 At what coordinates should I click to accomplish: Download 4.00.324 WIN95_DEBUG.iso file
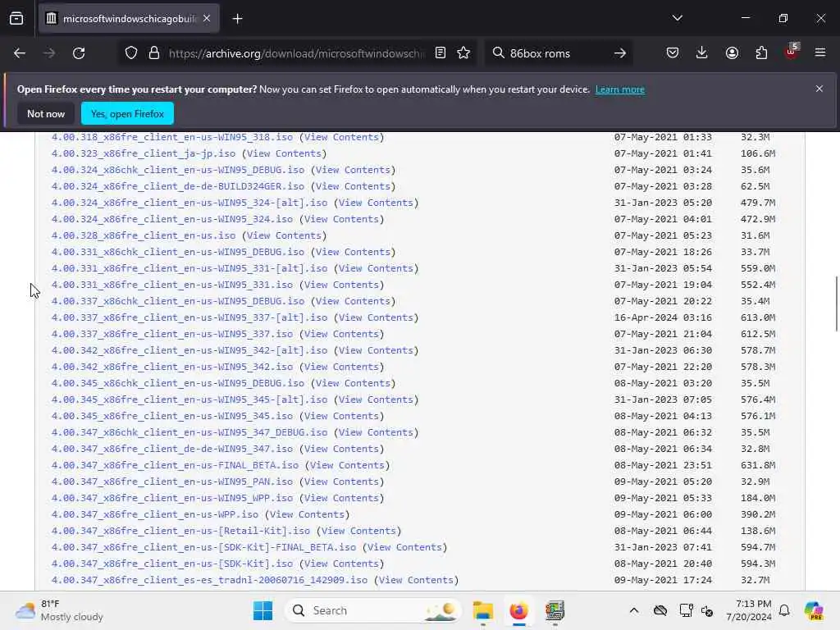178,170
